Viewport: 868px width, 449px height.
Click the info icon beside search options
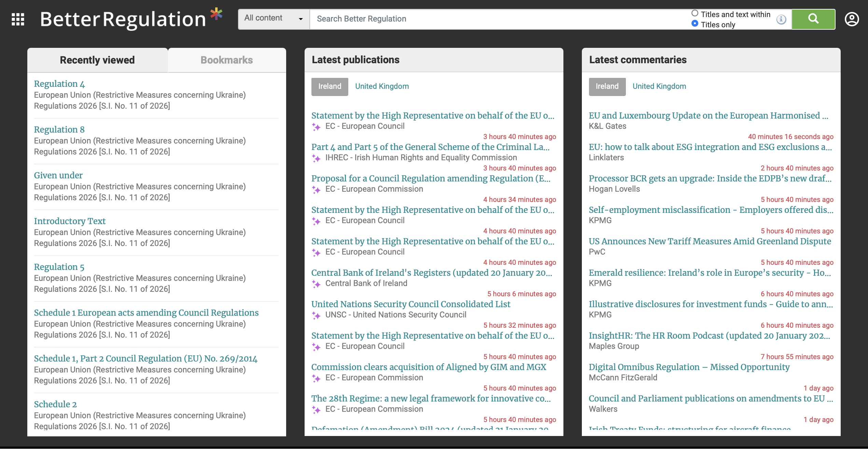coord(781,19)
